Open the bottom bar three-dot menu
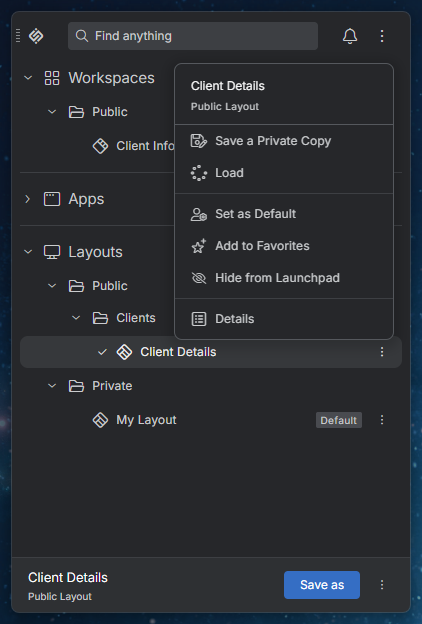The height and width of the screenshot is (624, 422). coord(382,585)
